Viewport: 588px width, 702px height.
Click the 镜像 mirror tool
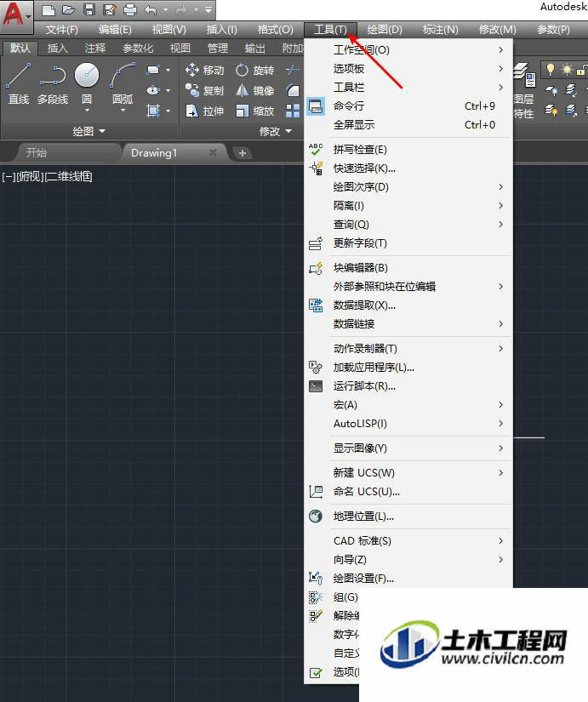tap(254, 90)
